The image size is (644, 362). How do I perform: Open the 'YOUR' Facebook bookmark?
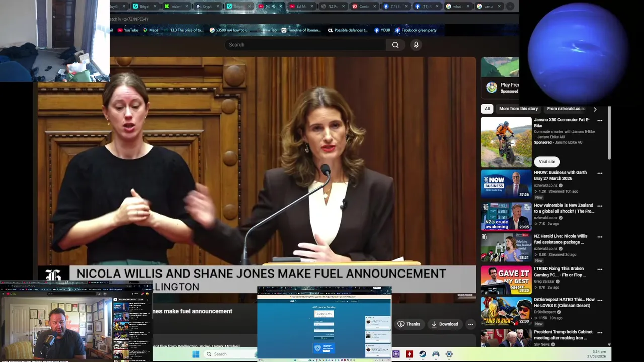382,30
